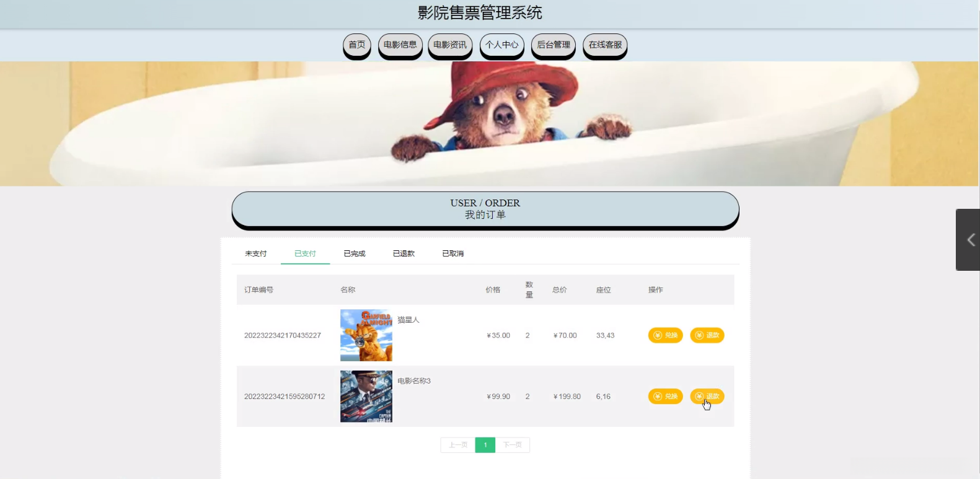980x479 pixels.
Task: Click the 价格 column header
Action: tap(493, 290)
